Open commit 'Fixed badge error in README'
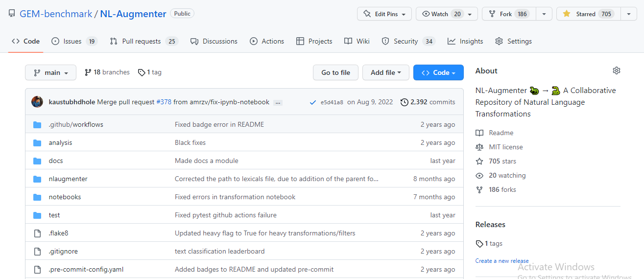 [219, 124]
